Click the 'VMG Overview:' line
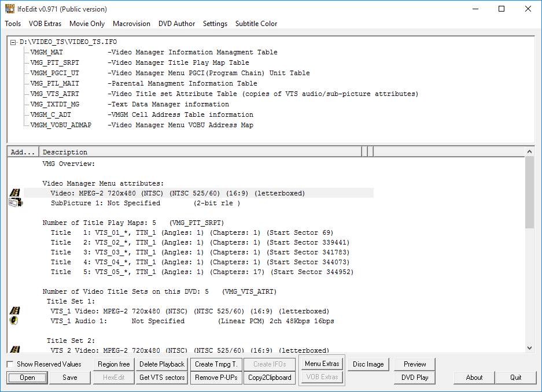Viewport: 542px width, 392px height. pyautogui.click(x=68, y=164)
